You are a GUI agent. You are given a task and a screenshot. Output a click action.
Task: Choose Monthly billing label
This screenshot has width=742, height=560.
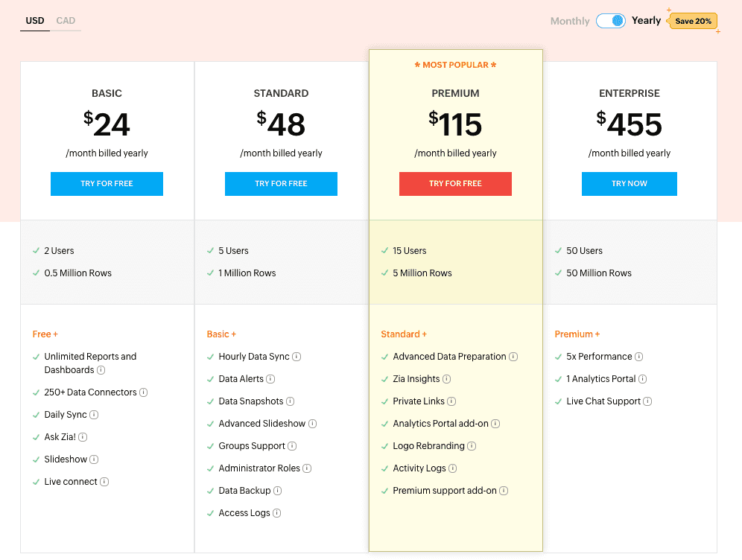570,21
